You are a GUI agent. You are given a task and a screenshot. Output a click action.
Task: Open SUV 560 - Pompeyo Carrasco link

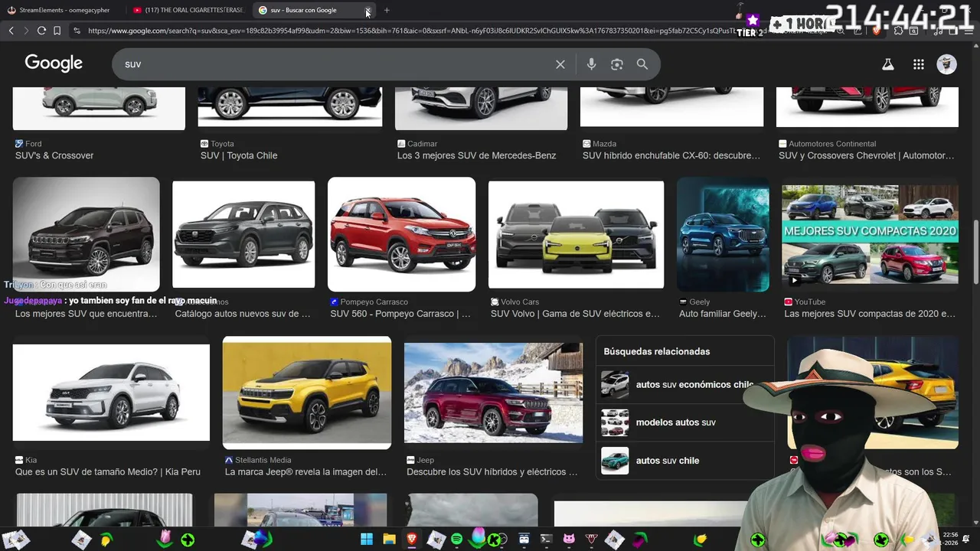400,314
